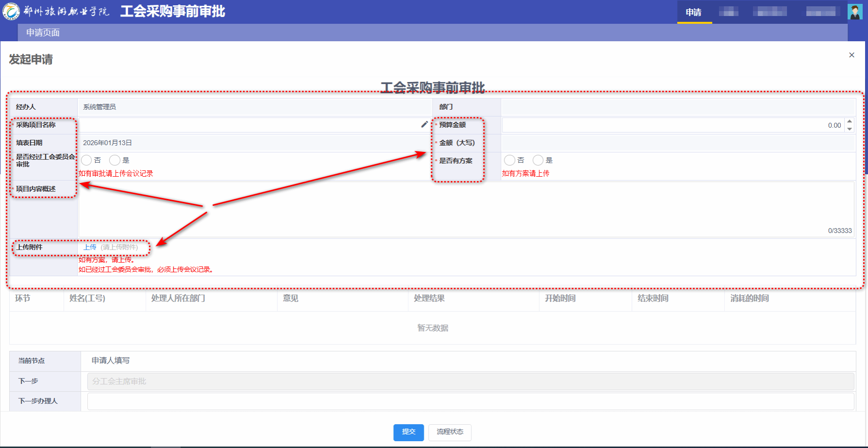Click into the 采购项目名称 input field
Screen dimensions: 868x448
click(248, 125)
